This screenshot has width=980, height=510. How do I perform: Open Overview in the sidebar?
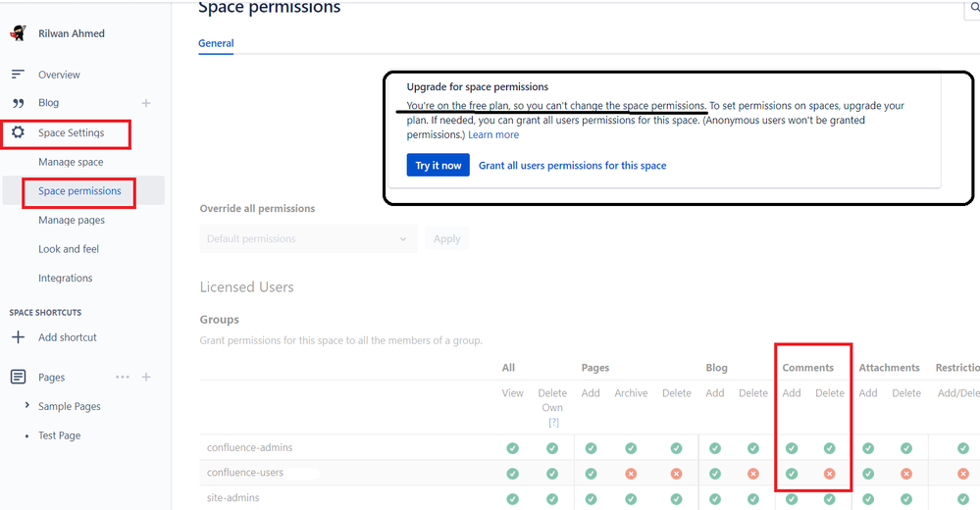[x=60, y=75]
